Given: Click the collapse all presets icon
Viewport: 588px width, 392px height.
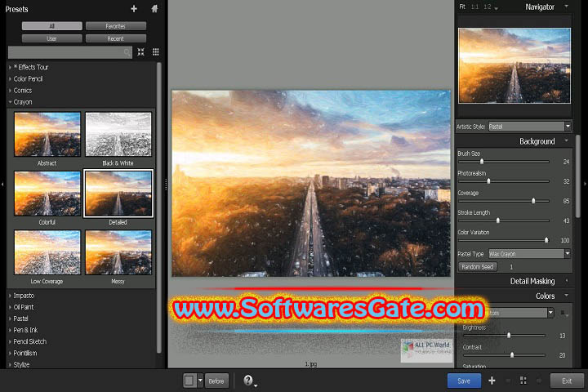Looking at the screenshot, I should [140, 51].
